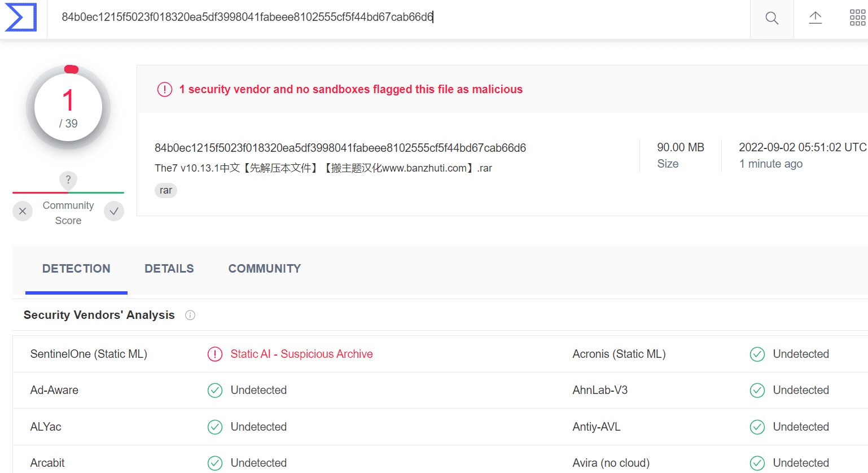Click the upload file icon
Image resolution: width=868 pixels, height=473 pixels.
[x=816, y=18]
